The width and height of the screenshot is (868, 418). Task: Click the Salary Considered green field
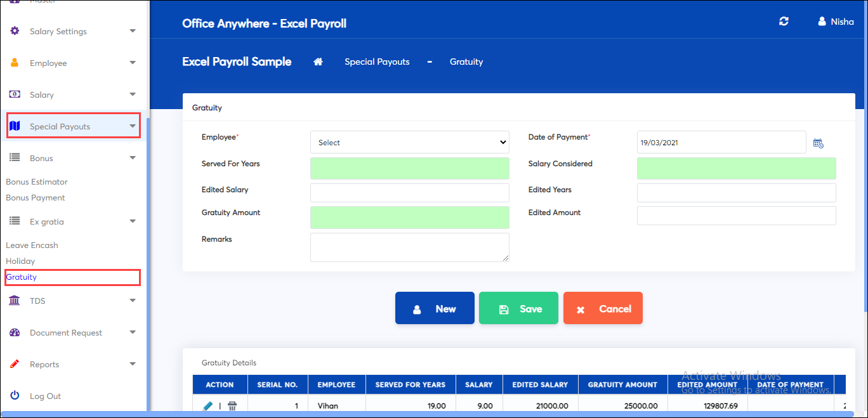coord(736,169)
